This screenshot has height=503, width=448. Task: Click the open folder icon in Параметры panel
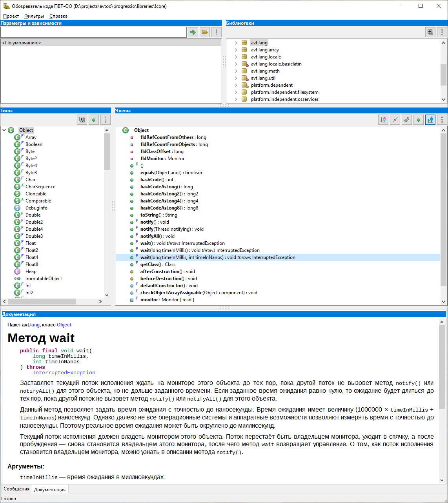(x=204, y=32)
